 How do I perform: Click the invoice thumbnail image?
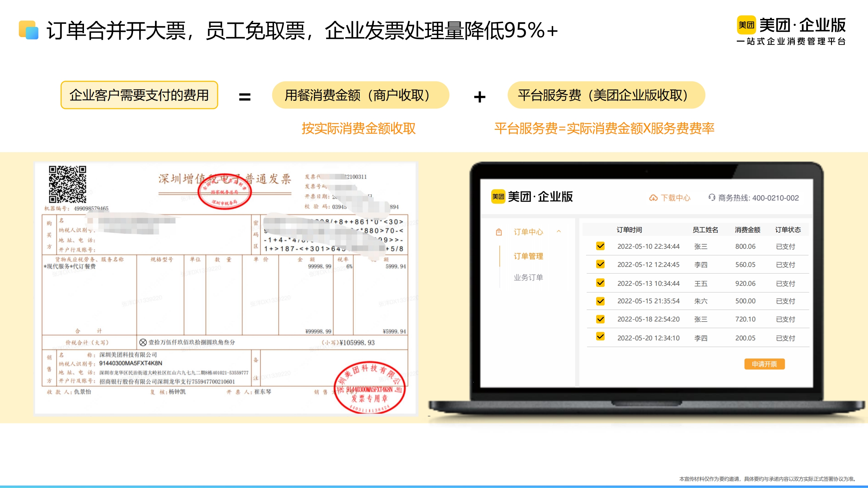click(226, 288)
